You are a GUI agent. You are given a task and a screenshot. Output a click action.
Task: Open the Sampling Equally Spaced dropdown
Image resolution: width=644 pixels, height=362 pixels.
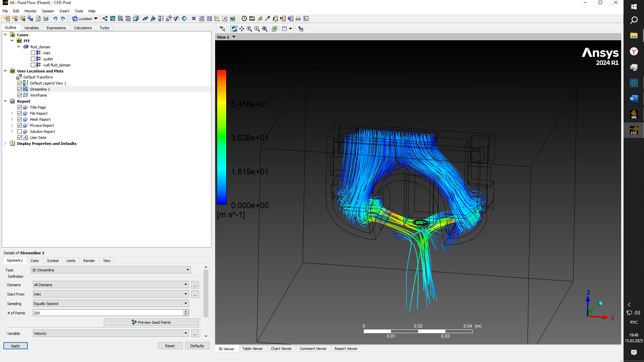(x=111, y=304)
